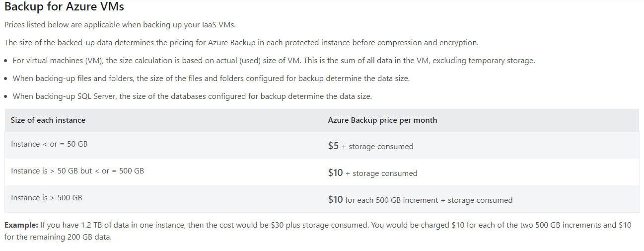Click "for the remaining 200 GB data" line
Image resolution: width=644 pixels, height=251 pixels.
pyautogui.click(x=58, y=237)
